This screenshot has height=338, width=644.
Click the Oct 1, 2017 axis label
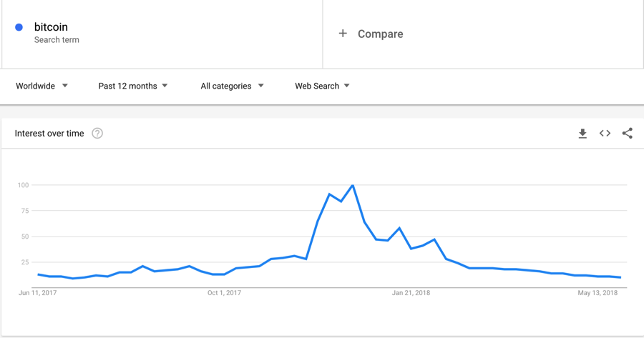(224, 293)
